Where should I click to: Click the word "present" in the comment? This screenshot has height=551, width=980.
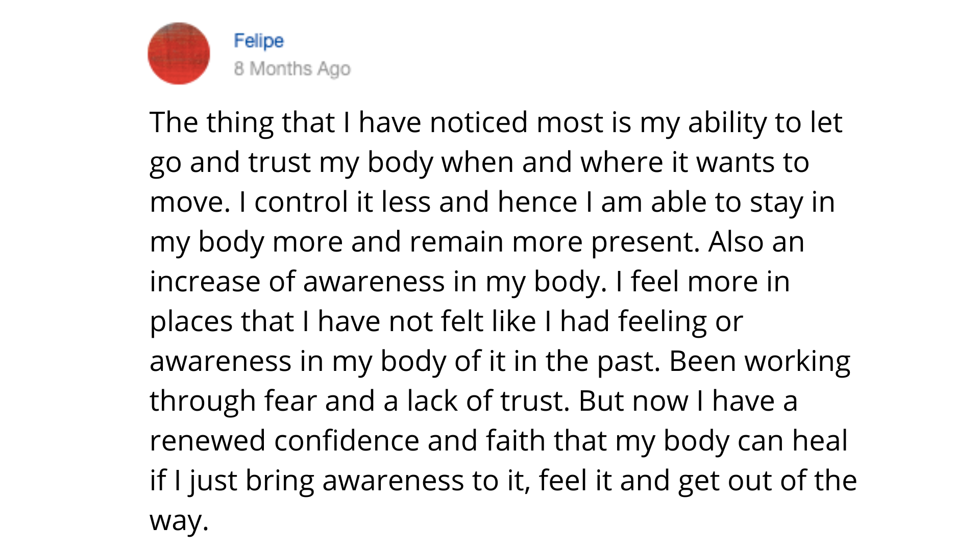645,242
